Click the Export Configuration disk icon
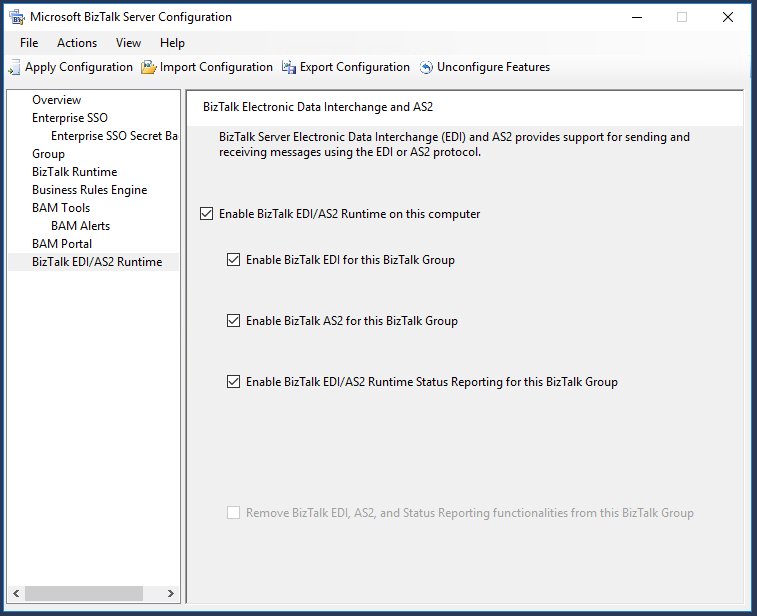 (x=289, y=67)
